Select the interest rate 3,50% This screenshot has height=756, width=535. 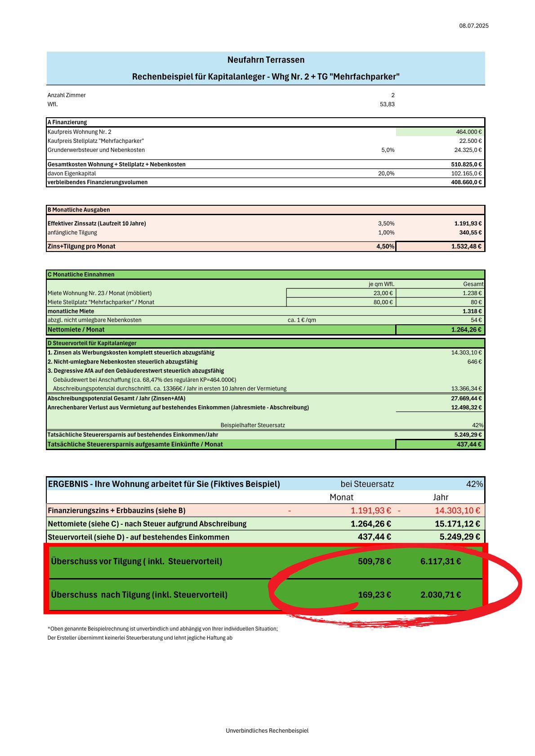[x=386, y=223]
